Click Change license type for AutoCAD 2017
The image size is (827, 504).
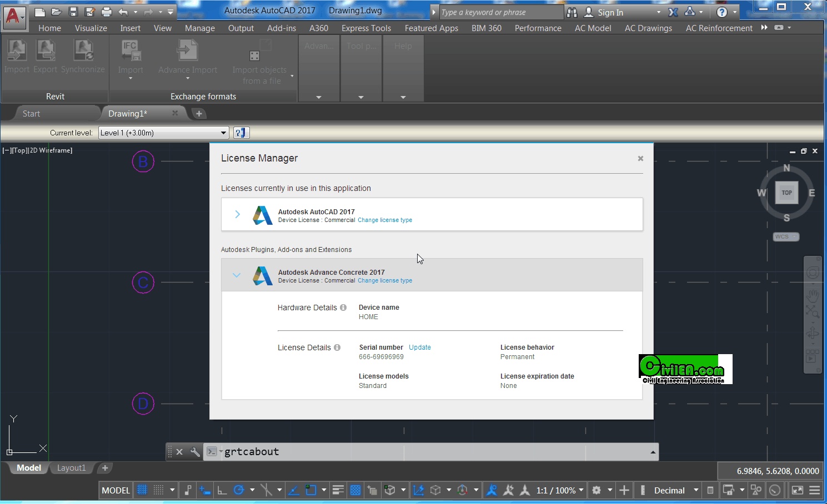point(385,220)
